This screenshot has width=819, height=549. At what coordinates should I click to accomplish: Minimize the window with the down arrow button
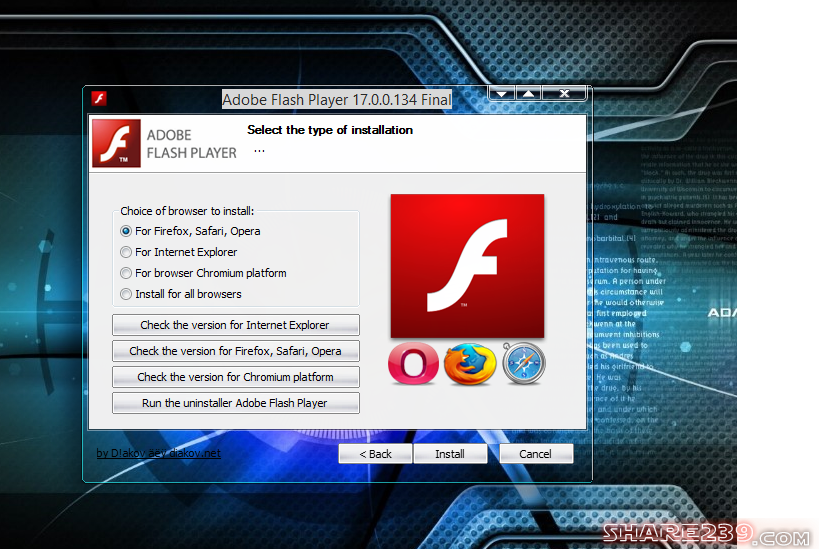tap(501, 94)
